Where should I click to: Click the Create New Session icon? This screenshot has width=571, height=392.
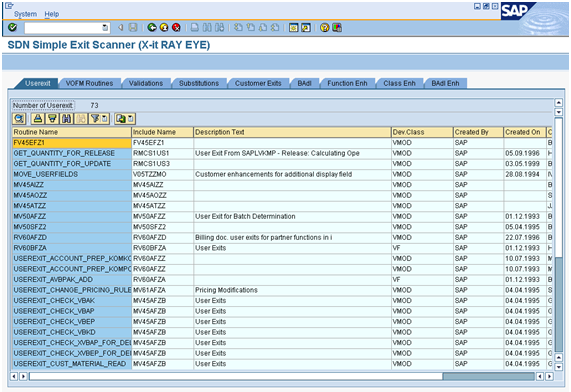[x=294, y=27]
